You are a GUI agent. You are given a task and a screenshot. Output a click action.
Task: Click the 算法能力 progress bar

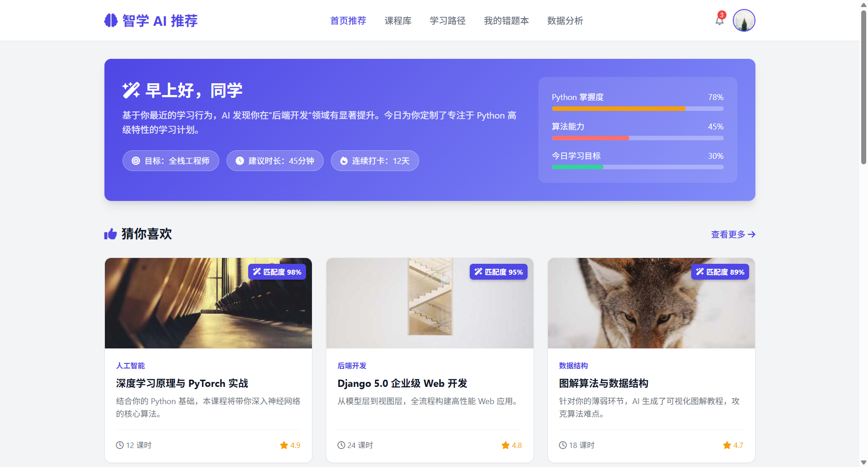[637, 138]
